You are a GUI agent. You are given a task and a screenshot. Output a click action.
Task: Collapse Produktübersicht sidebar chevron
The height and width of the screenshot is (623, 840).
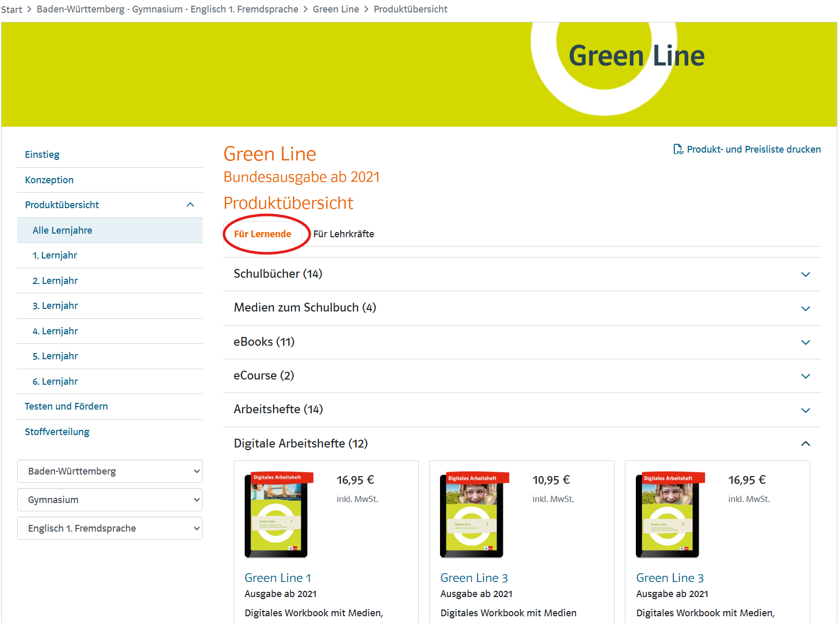[x=190, y=205]
